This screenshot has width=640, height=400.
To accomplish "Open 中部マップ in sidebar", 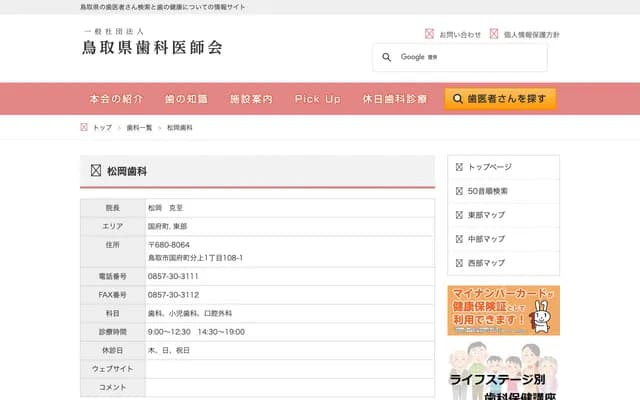I will click(486, 239).
